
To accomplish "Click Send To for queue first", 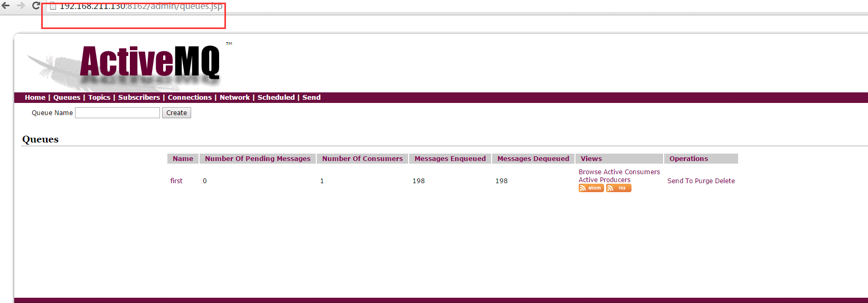I will pyautogui.click(x=680, y=181).
